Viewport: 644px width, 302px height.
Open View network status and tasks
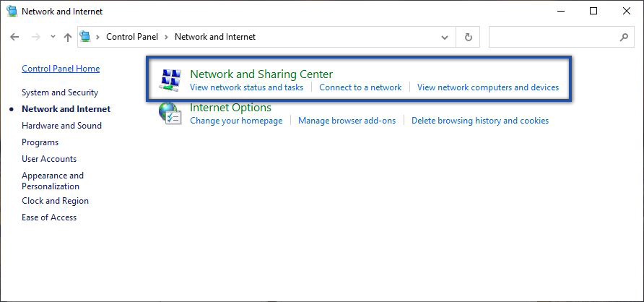(x=246, y=87)
